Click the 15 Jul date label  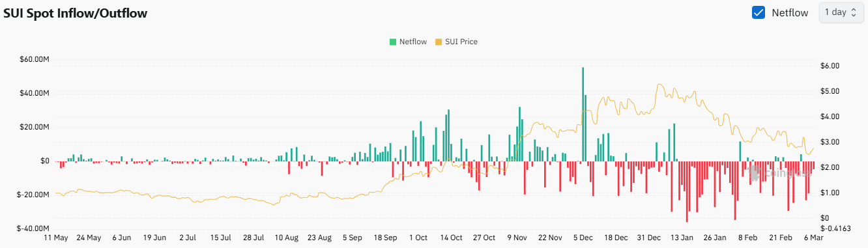click(221, 238)
